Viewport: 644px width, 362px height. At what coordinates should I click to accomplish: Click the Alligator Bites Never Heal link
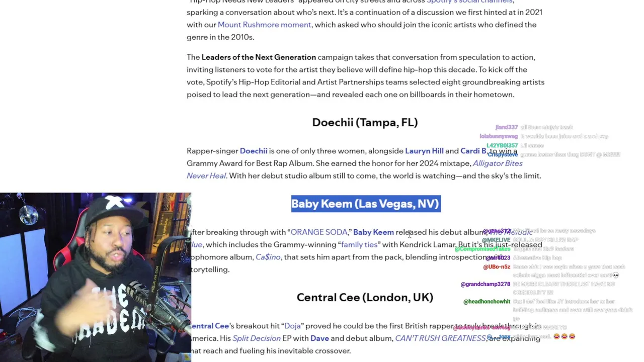(x=355, y=169)
